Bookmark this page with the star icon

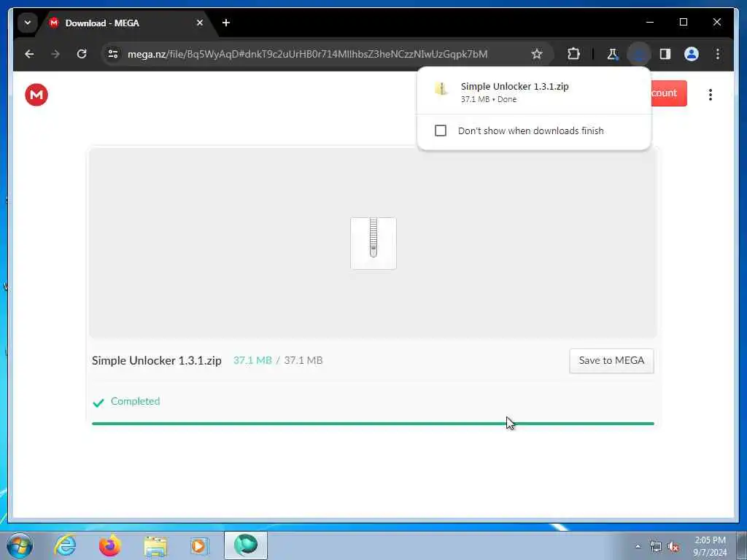[537, 54]
